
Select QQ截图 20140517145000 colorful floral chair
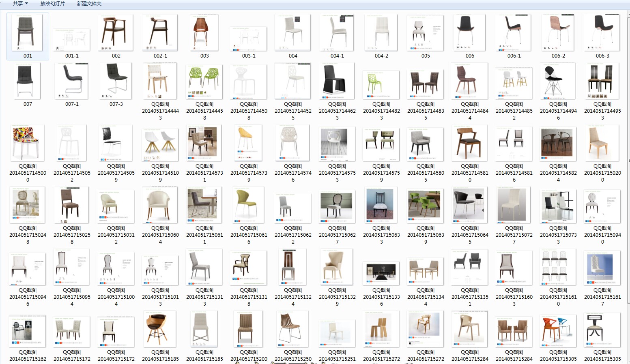[x=28, y=143]
